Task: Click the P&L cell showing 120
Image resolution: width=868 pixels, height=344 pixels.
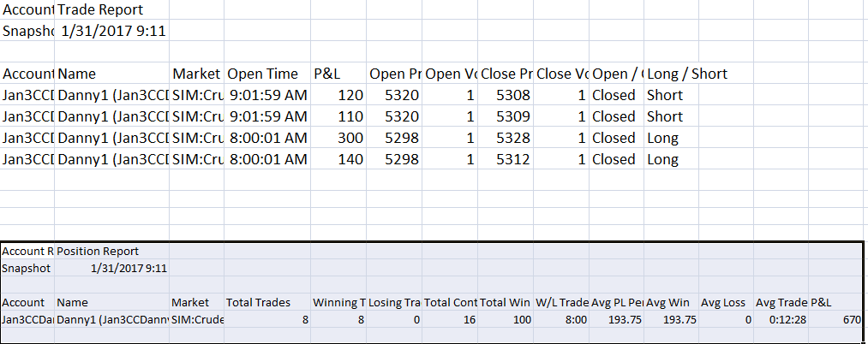Action: click(338, 95)
